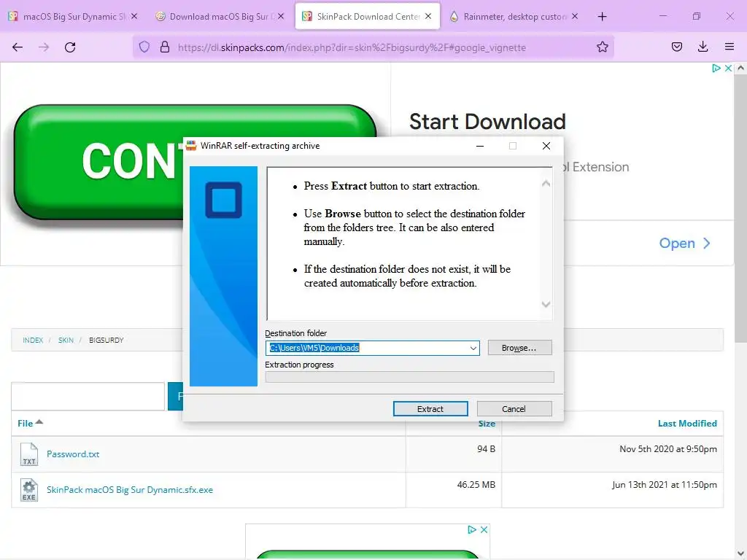
Task: Close the Download macOS Big Sur tab
Action: 281,16
